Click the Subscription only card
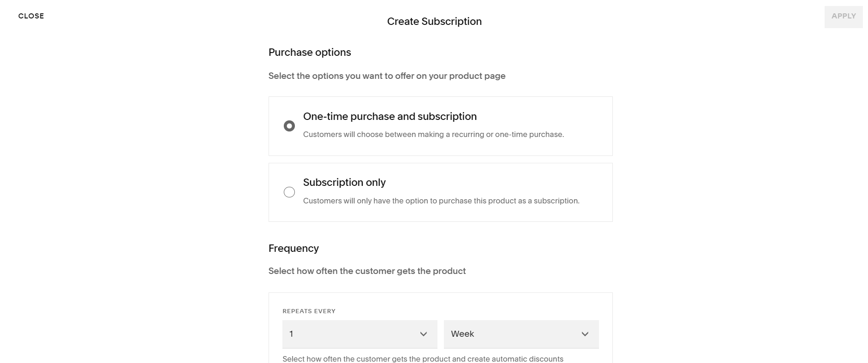The width and height of the screenshot is (868, 363). [440, 192]
